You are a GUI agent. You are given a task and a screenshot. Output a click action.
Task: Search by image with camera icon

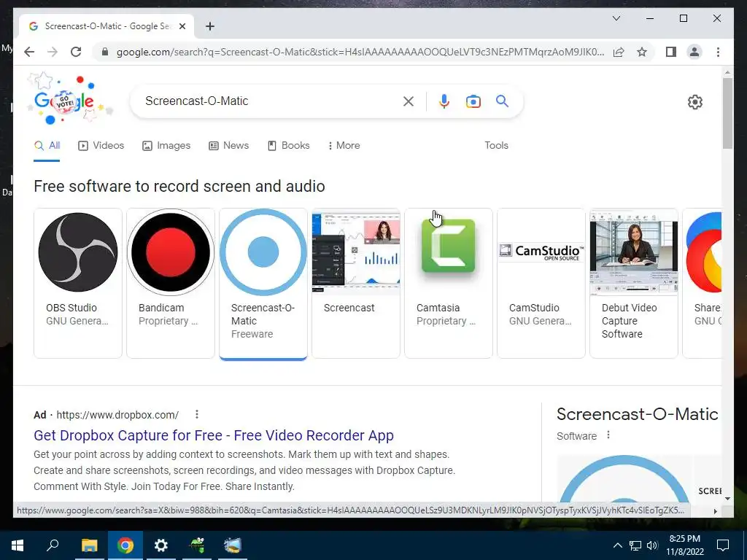473,101
